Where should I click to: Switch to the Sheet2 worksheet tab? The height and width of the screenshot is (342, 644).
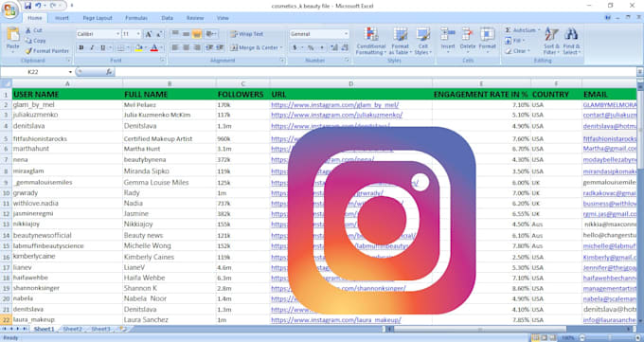[x=73, y=329]
